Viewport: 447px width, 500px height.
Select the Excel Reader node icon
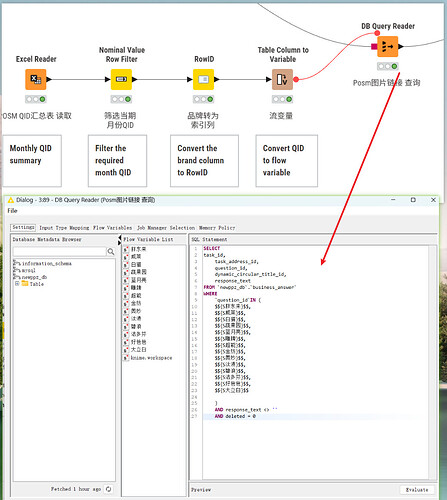click(x=36, y=79)
